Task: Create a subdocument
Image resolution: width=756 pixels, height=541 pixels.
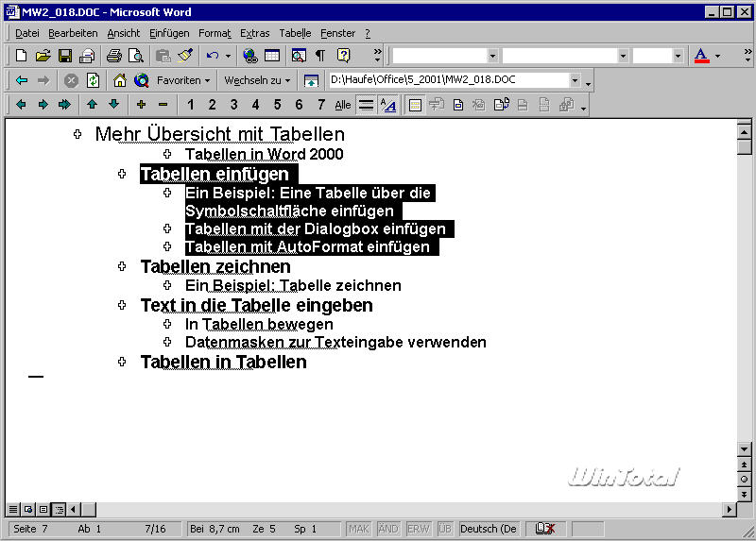Action: pos(458,105)
